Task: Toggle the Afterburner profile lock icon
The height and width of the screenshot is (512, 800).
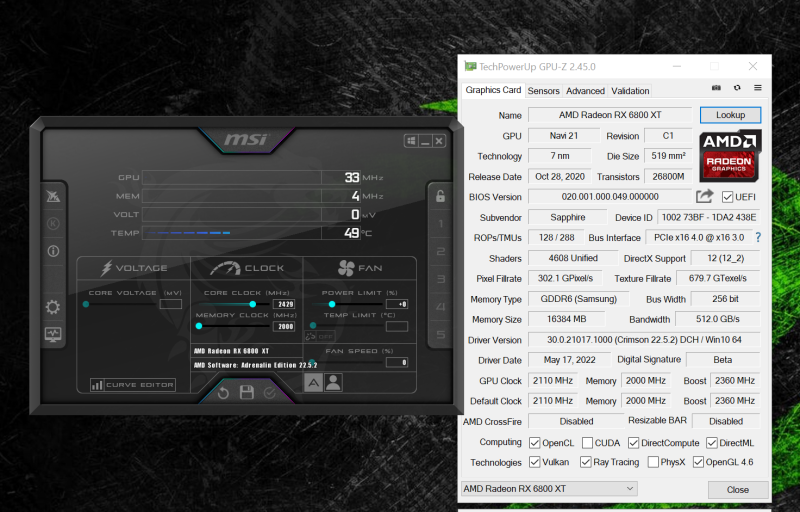Action: (x=440, y=196)
